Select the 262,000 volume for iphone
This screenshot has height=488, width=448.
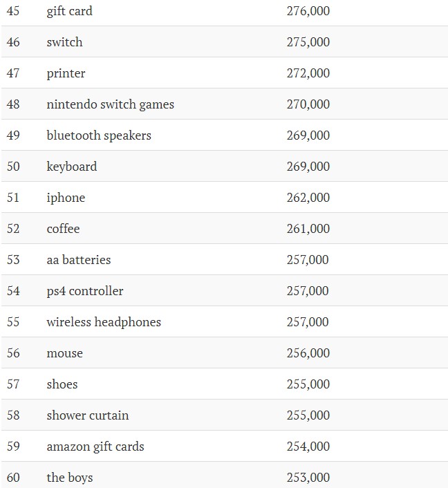tap(308, 198)
